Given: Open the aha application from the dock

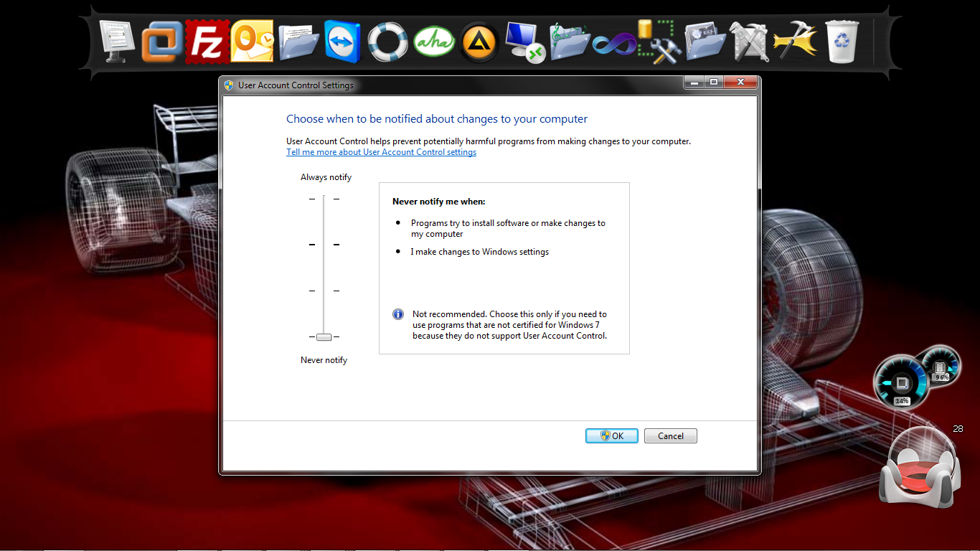Looking at the screenshot, I should (433, 42).
